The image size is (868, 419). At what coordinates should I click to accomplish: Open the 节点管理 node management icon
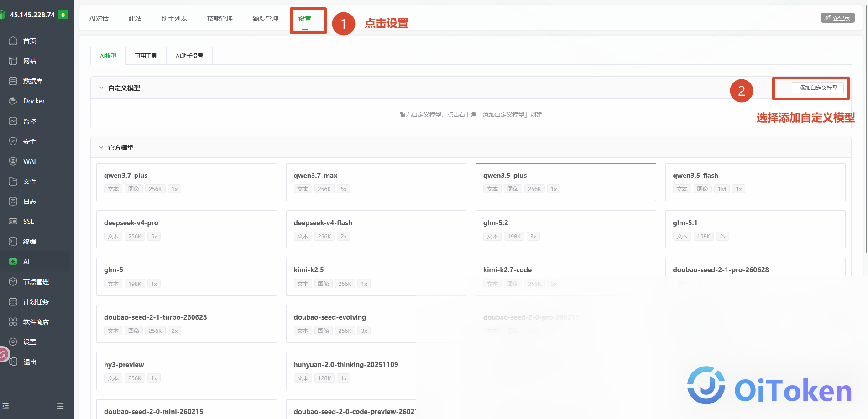13,282
